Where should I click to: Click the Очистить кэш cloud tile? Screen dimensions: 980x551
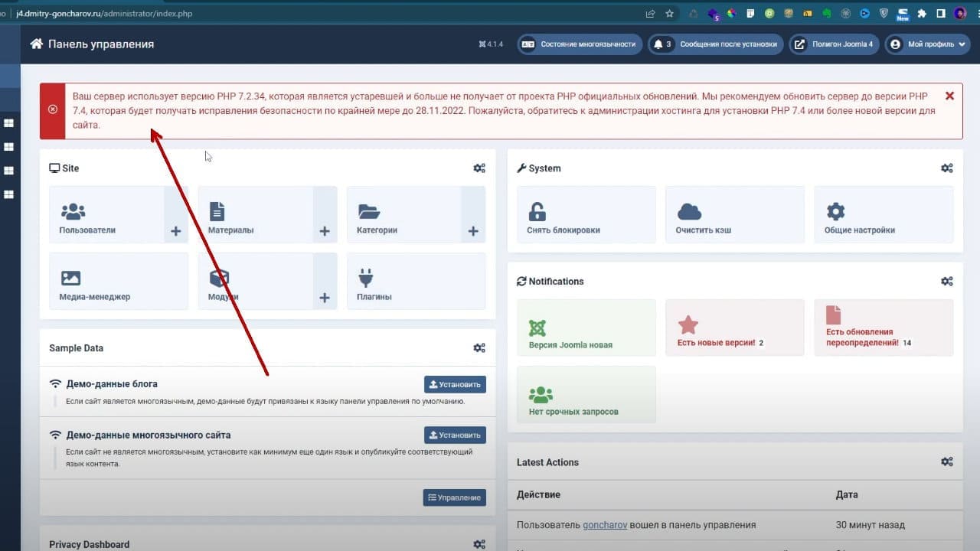[x=735, y=214]
